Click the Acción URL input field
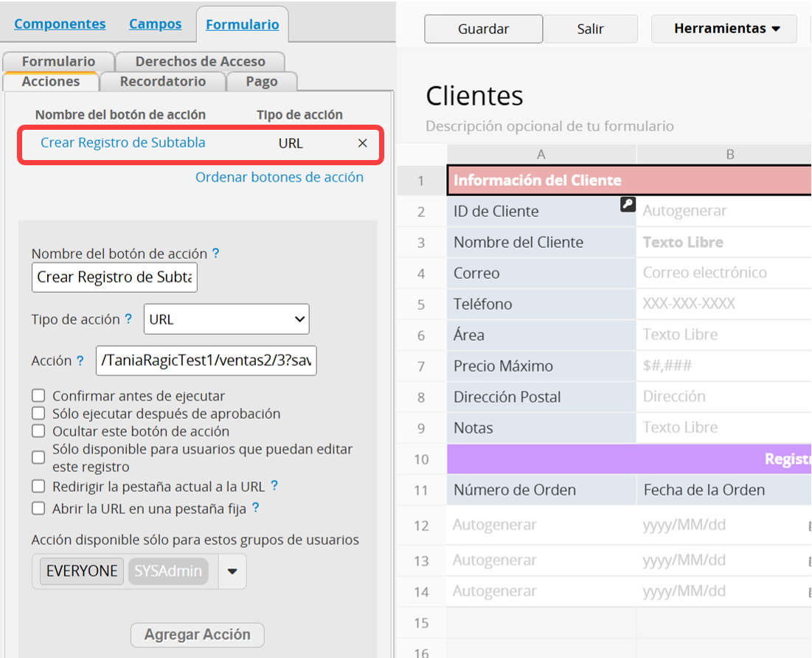This screenshot has height=658, width=812. click(x=207, y=361)
